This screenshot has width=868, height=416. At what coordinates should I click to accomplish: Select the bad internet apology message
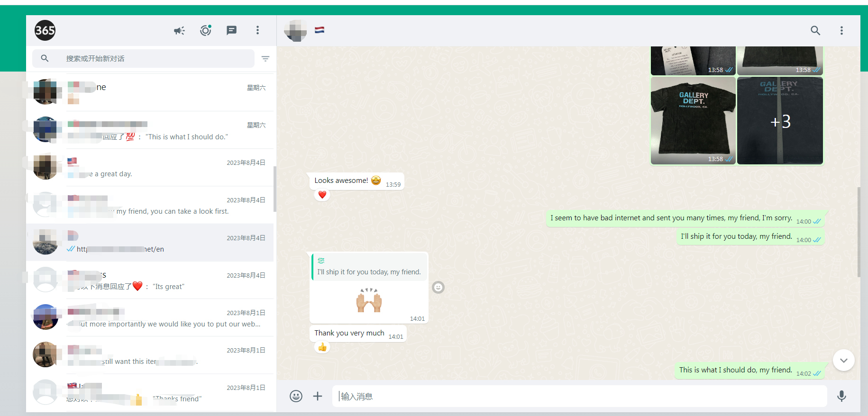pos(685,218)
